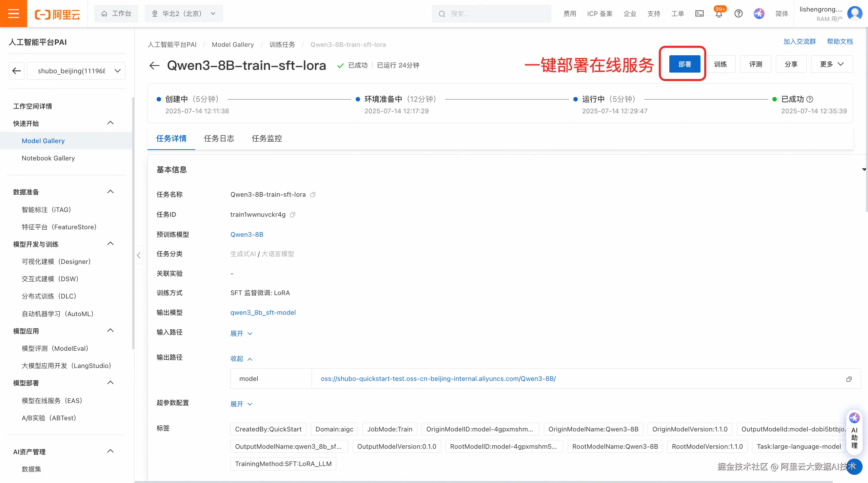Open the hamburger main menu

click(x=14, y=14)
